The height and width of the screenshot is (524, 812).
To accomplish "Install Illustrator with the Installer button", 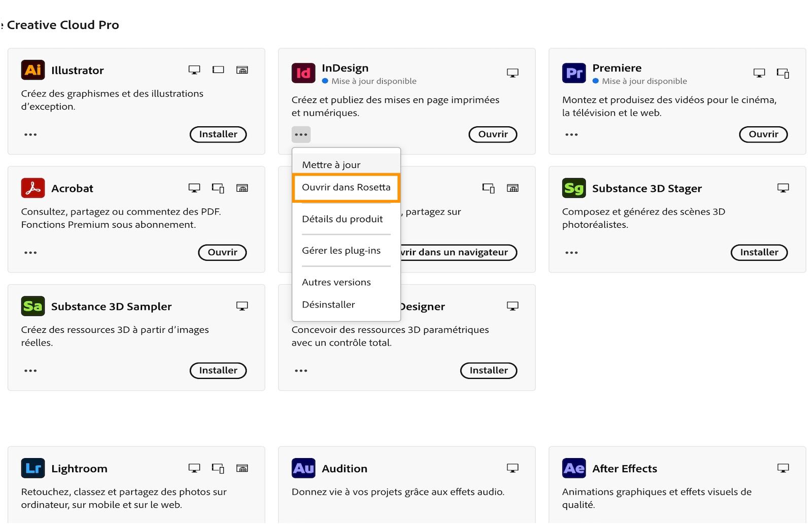I will [218, 134].
